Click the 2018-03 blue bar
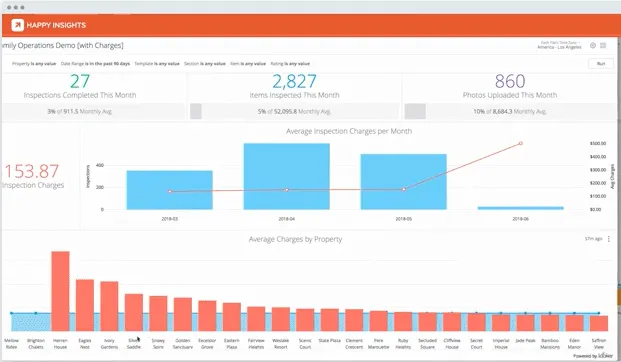Screen dimensions: 621x362 click(170, 190)
